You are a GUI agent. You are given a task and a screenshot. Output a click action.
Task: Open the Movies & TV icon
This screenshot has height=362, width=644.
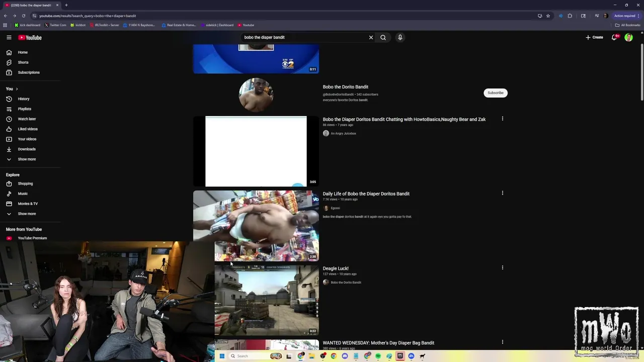tap(9, 204)
